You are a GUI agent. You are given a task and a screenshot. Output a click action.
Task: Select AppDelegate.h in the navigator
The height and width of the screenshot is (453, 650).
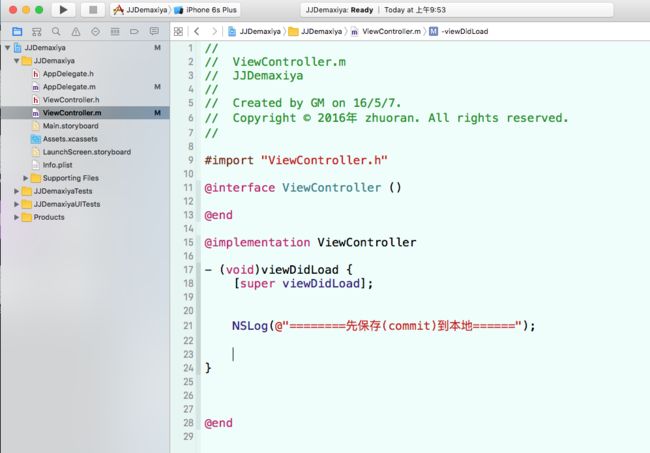coord(85,74)
